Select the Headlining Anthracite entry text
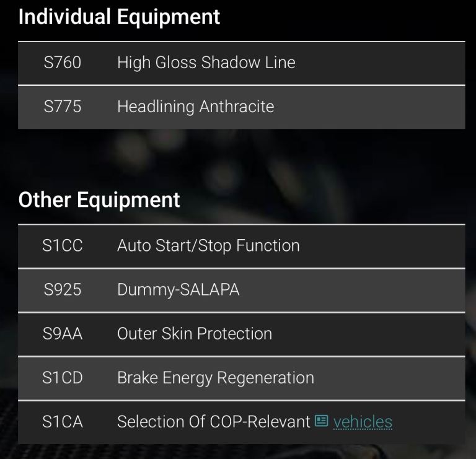The height and width of the screenshot is (459, 476). click(x=195, y=107)
